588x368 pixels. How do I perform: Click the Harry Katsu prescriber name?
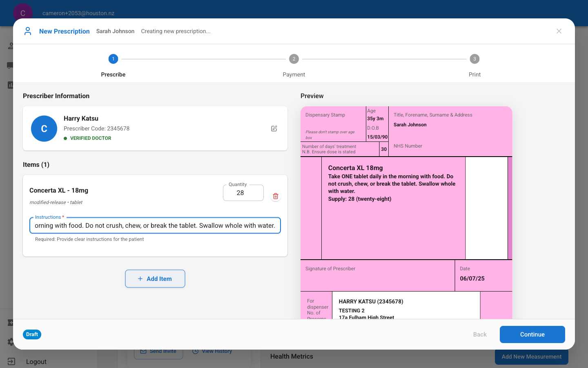pos(81,118)
